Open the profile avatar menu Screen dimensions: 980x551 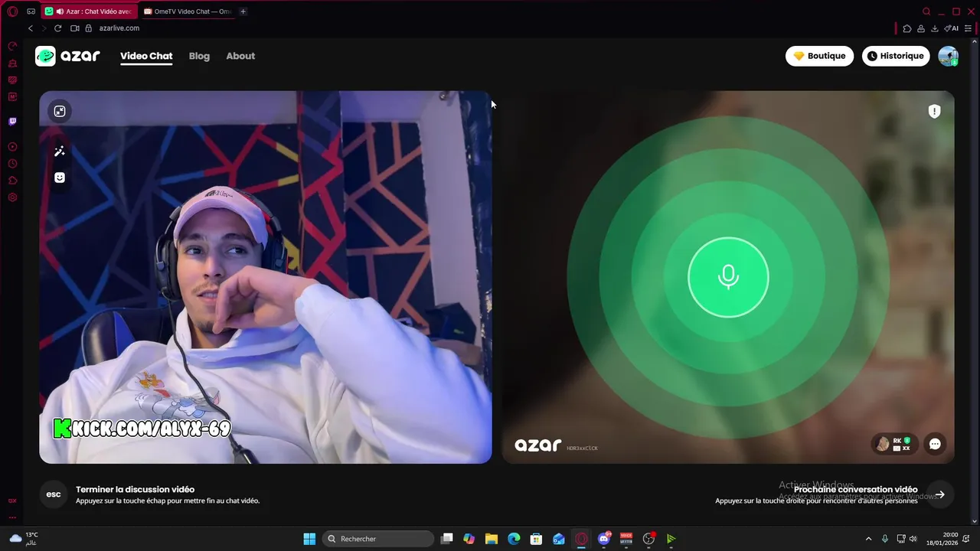pos(948,56)
